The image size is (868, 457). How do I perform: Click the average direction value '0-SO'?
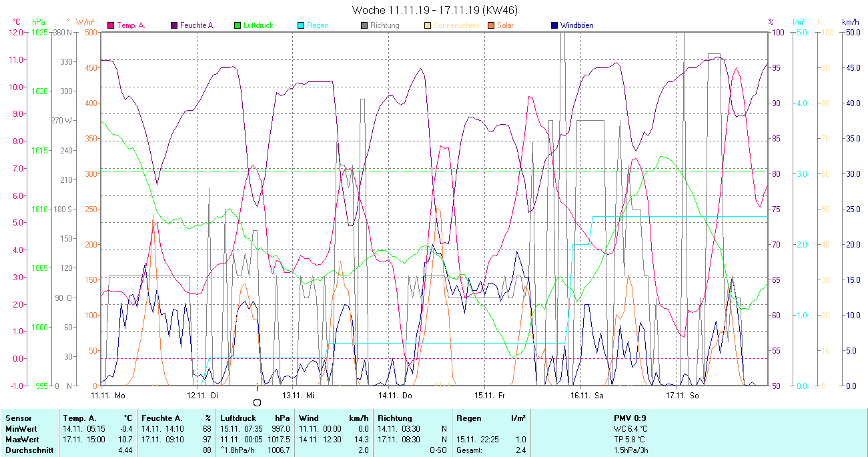pyautogui.click(x=438, y=450)
